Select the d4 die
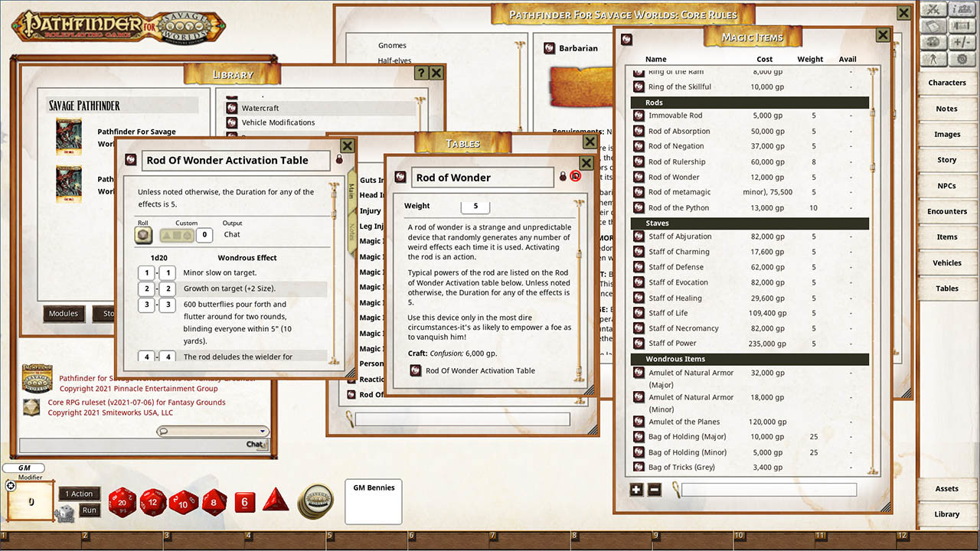 [275, 502]
